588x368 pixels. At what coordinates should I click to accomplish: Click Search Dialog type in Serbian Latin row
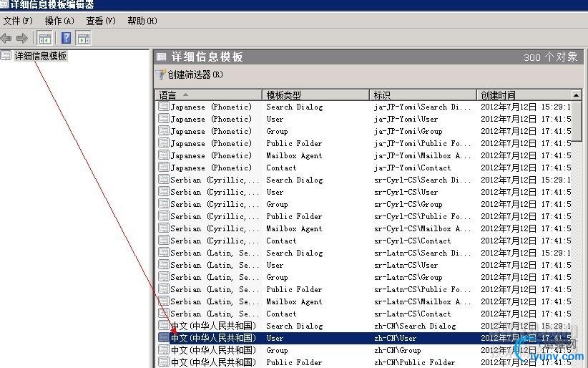[x=295, y=253]
